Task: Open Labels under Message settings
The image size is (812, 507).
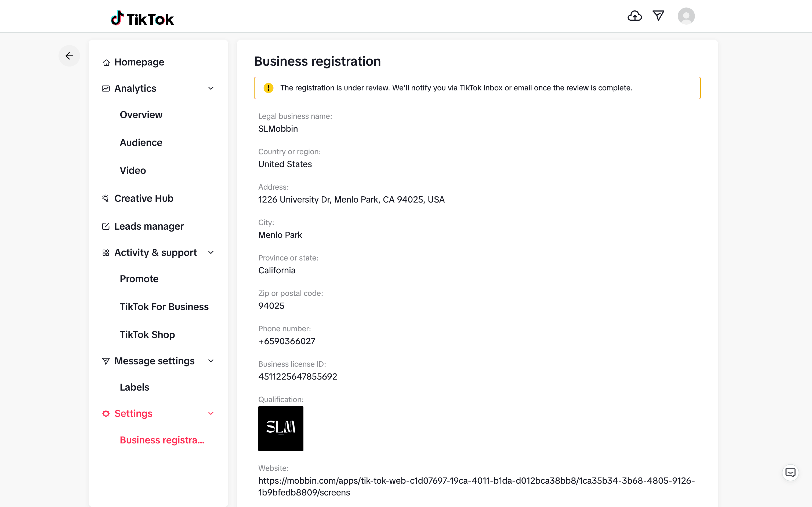Action: (x=134, y=387)
